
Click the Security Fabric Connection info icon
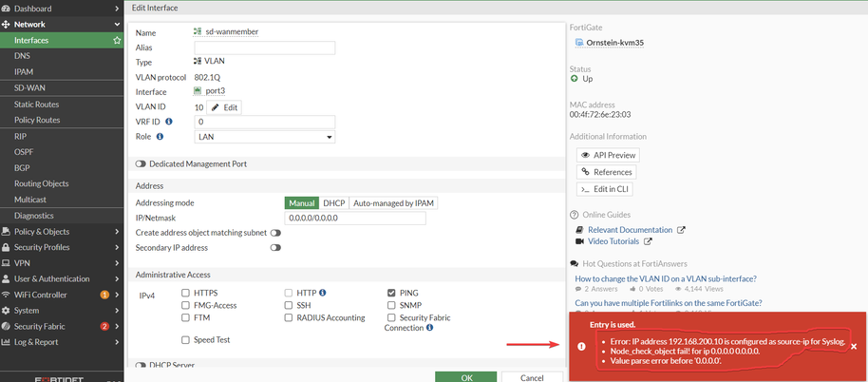point(429,328)
